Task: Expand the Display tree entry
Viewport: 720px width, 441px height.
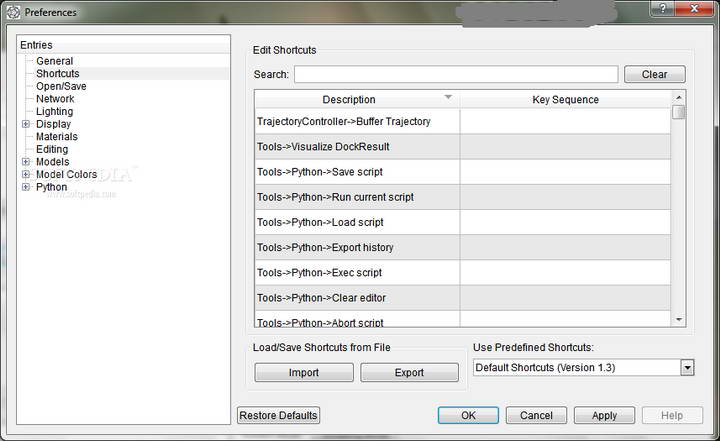Action: point(26,124)
